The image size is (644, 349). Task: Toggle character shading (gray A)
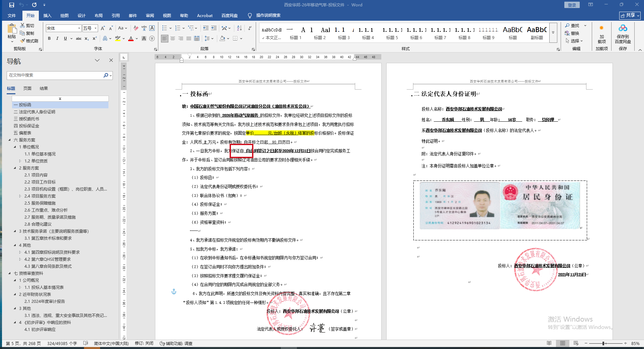pos(144,38)
